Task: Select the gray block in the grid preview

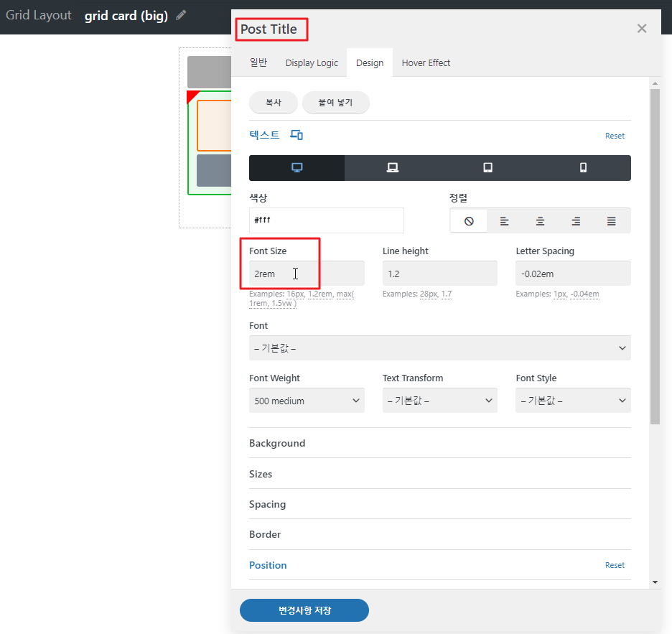Action: coord(209,72)
